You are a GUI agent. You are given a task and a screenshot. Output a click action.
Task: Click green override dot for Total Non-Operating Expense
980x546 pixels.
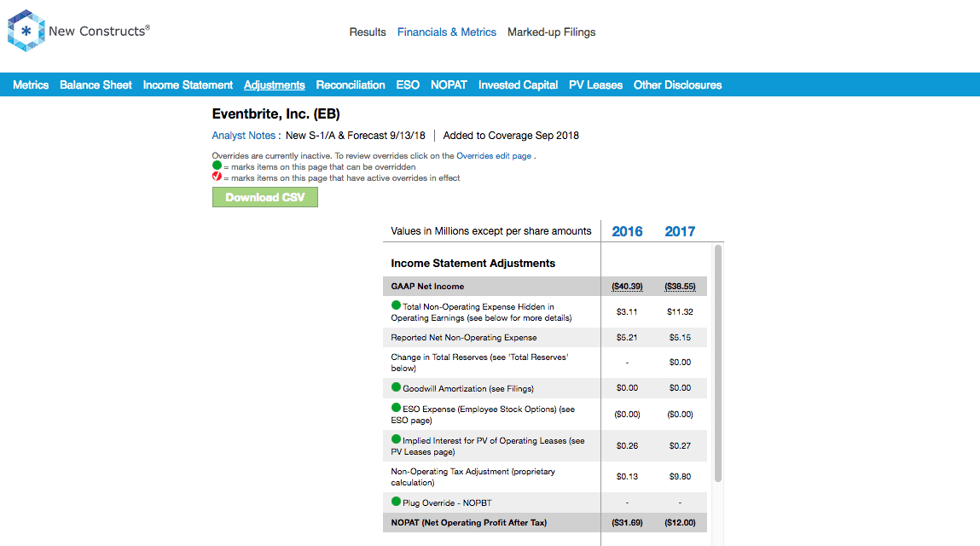(x=396, y=305)
